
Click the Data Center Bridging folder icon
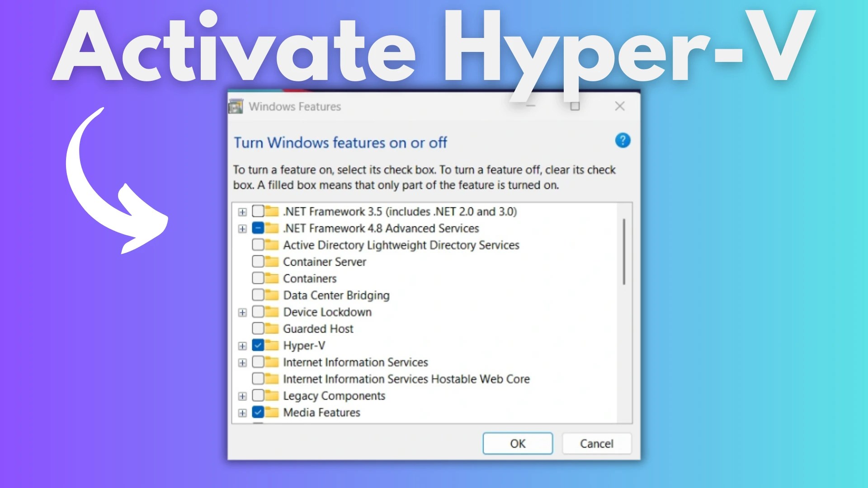272,295
